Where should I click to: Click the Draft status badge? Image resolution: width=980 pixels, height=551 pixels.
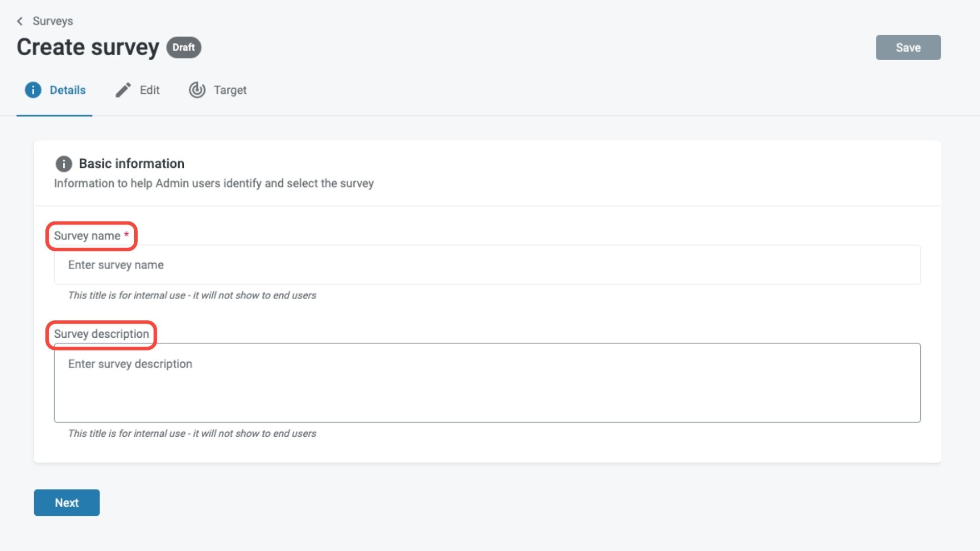(184, 47)
